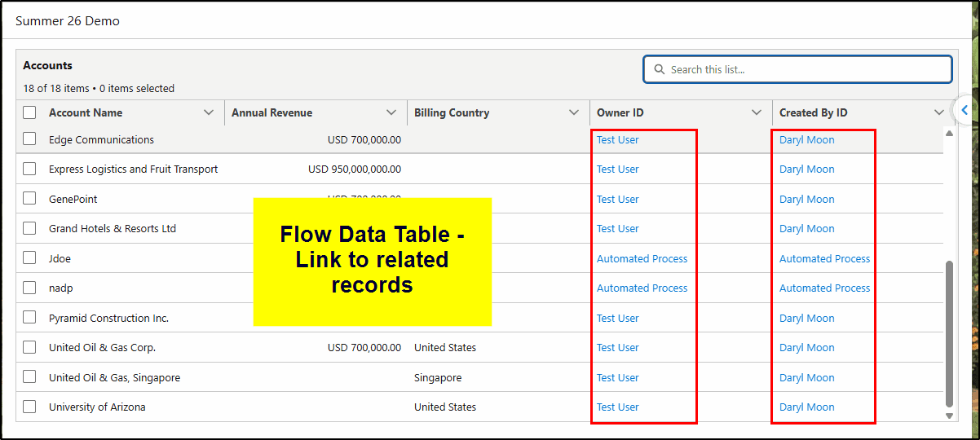Open Automated Process creator link for nadp
The height and width of the screenshot is (440, 980).
click(x=824, y=288)
